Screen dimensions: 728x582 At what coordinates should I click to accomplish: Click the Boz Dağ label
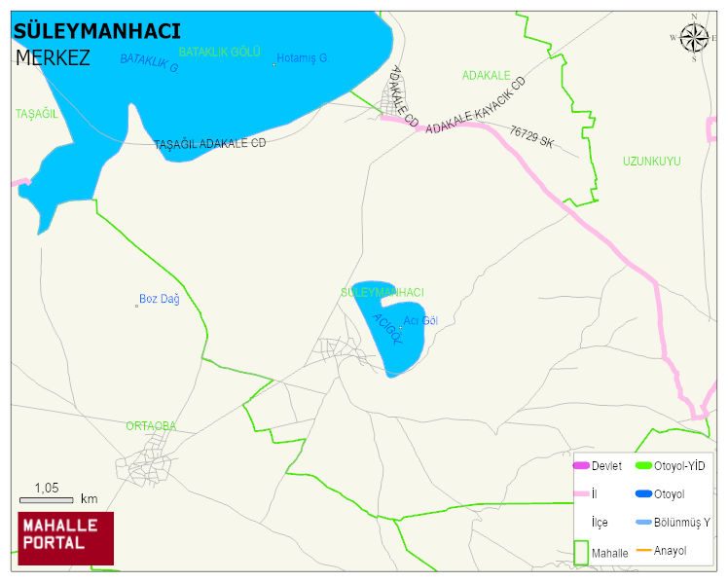click(160, 299)
